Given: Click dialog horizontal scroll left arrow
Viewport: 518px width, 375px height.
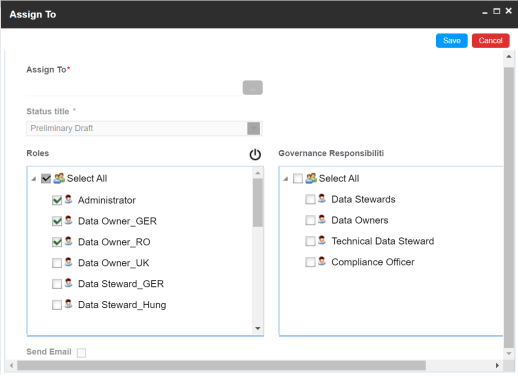Looking at the screenshot, I should point(12,365).
